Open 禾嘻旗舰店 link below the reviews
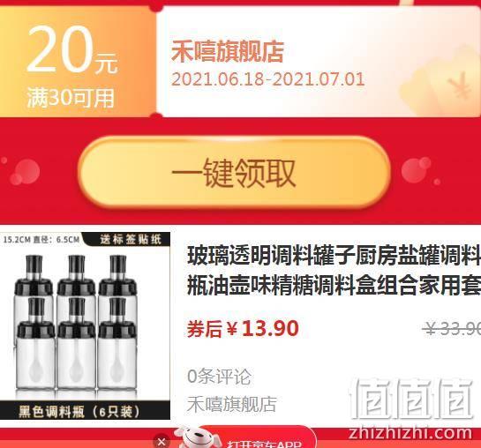Screen dimensions: 481x448 pyautogui.click(x=232, y=404)
